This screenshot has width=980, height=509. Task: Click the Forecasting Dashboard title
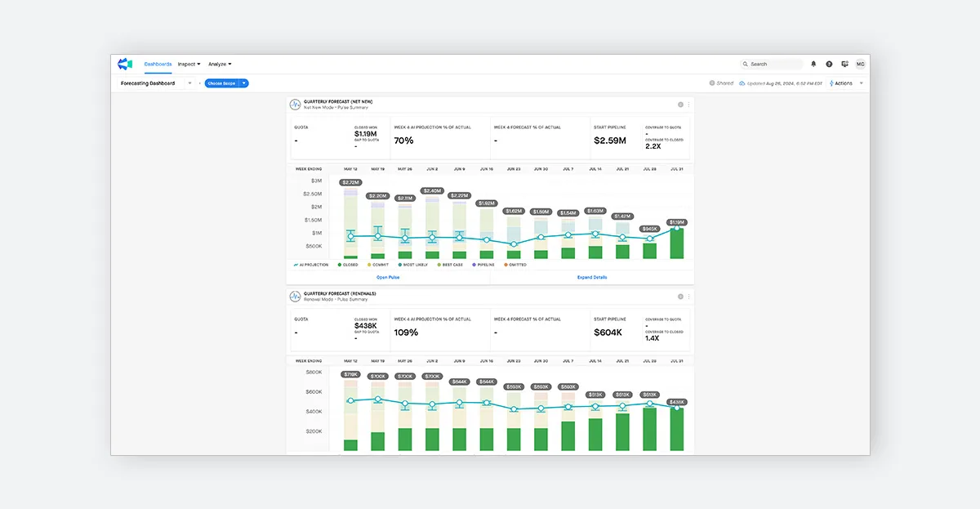(x=148, y=83)
